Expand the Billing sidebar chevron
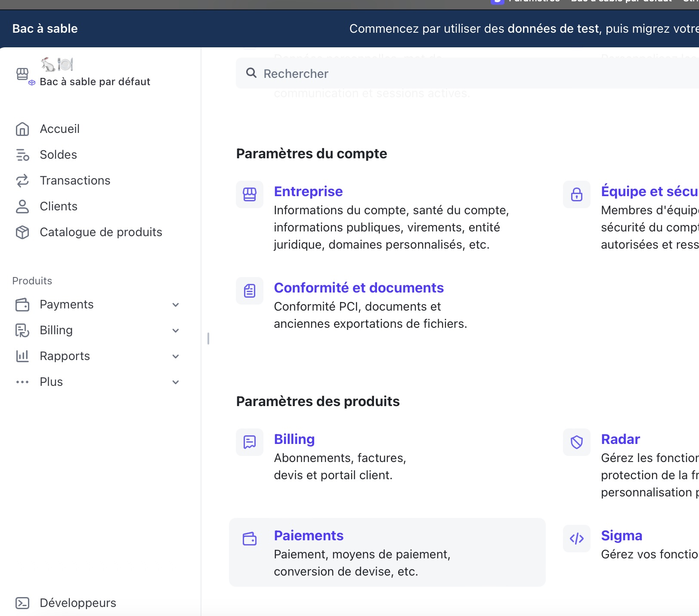This screenshot has width=699, height=616. coord(176,330)
